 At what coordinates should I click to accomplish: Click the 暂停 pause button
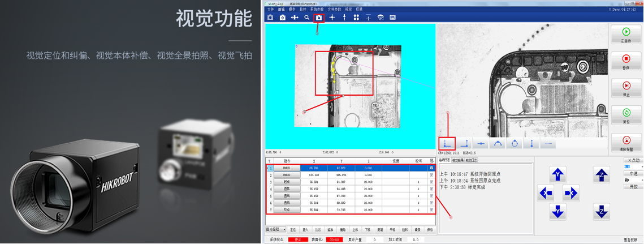[626, 61]
